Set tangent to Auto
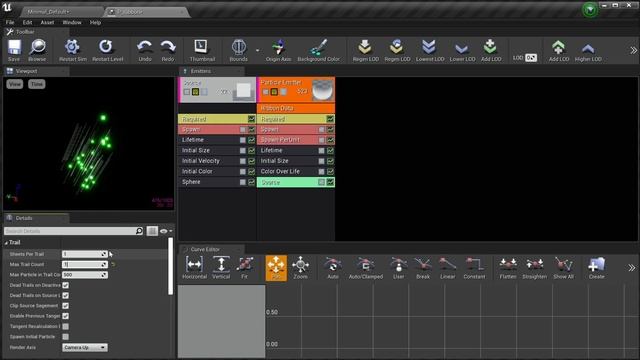This screenshot has width=640, height=360. click(x=333, y=268)
